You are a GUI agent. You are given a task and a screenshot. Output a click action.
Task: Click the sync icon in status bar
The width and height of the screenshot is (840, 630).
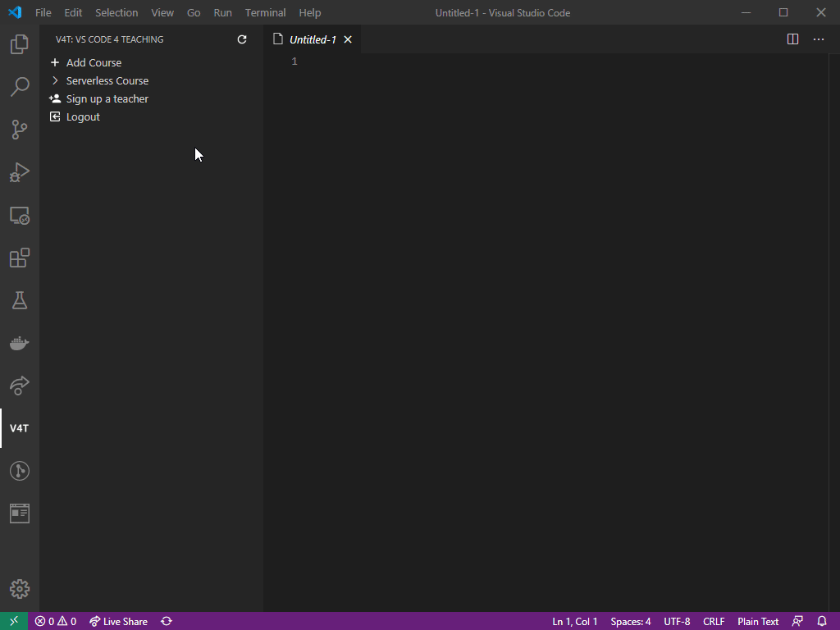tap(167, 622)
